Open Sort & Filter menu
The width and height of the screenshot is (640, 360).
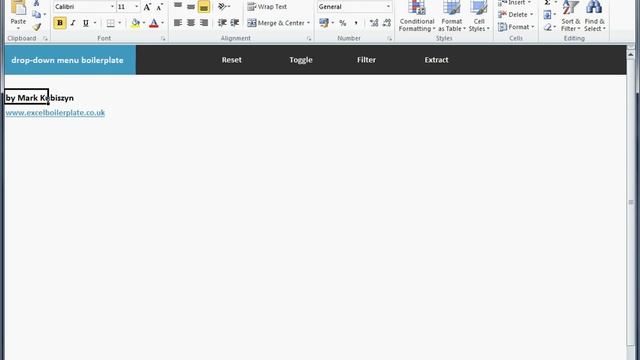click(x=571, y=16)
